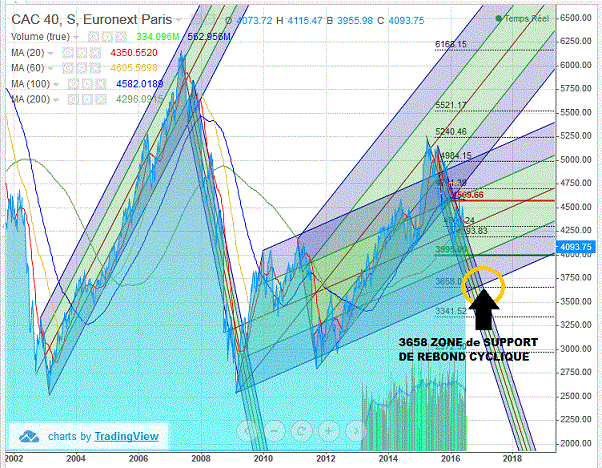602x468 pixels.
Task: Delete the MA (20) indicator
Action: point(95,53)
